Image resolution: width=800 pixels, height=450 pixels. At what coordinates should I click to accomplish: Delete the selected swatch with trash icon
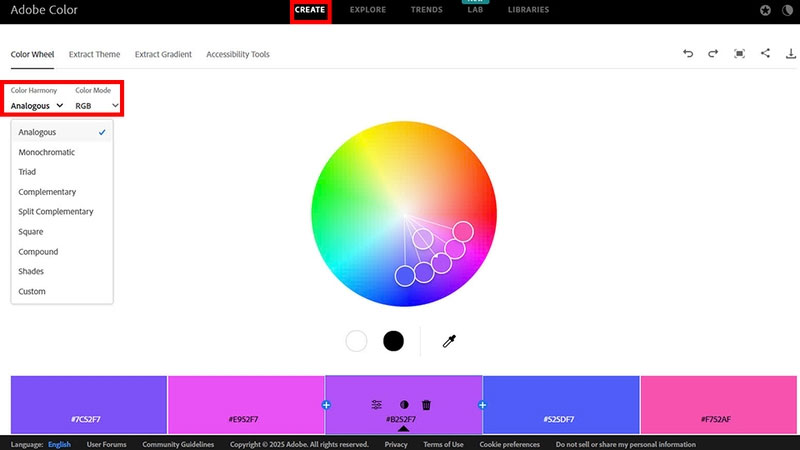[x=426, y=405]
